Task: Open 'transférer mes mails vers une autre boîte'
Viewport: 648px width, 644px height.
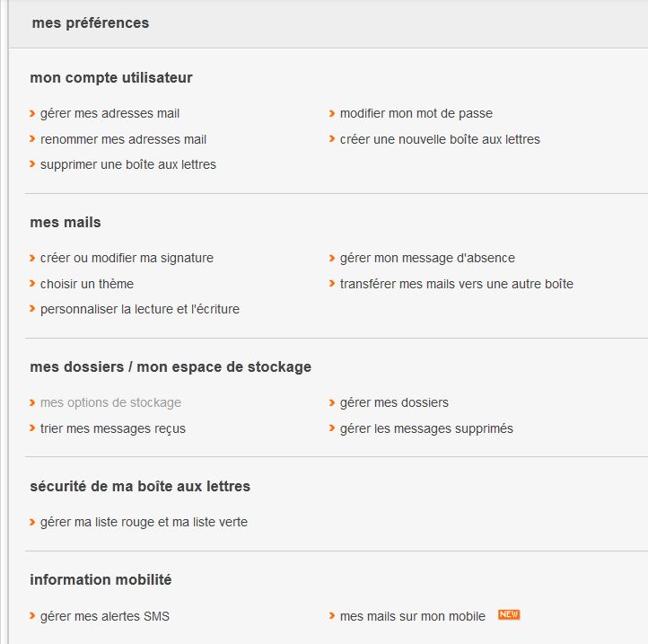Action: 456,284
